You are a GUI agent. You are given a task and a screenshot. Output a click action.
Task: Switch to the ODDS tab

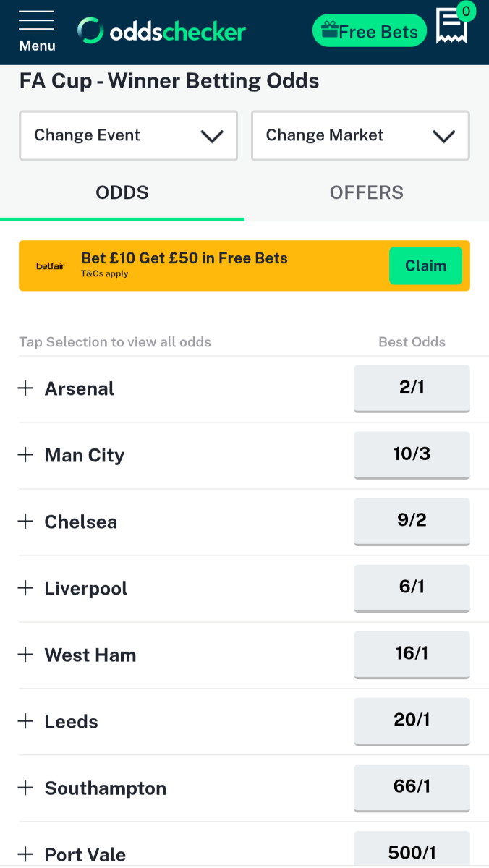point(122,193)
